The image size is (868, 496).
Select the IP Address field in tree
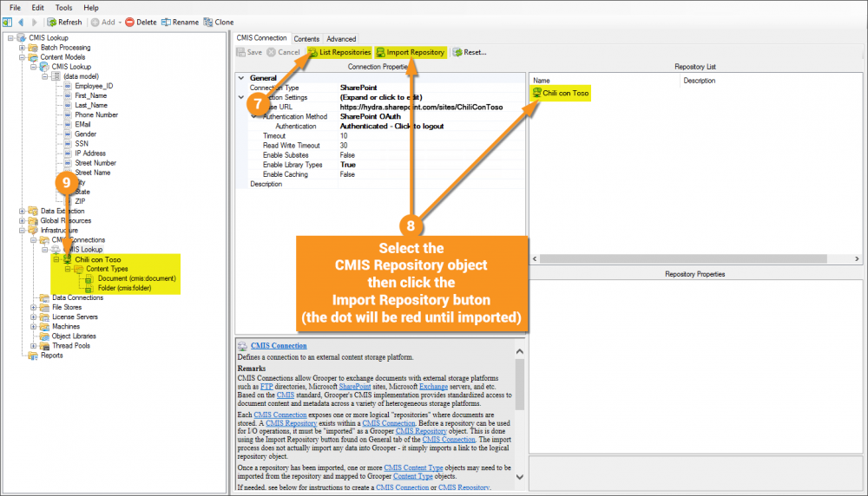(90, 153)
